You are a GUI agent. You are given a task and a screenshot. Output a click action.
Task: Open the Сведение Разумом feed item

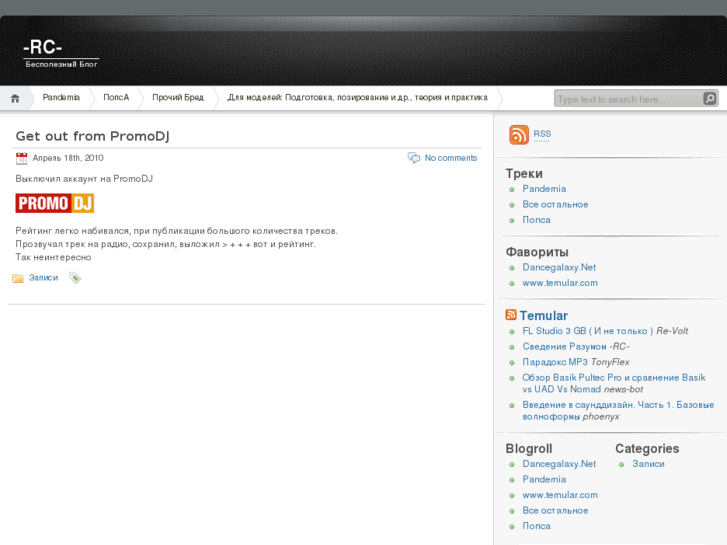click(x=564, y=346)
